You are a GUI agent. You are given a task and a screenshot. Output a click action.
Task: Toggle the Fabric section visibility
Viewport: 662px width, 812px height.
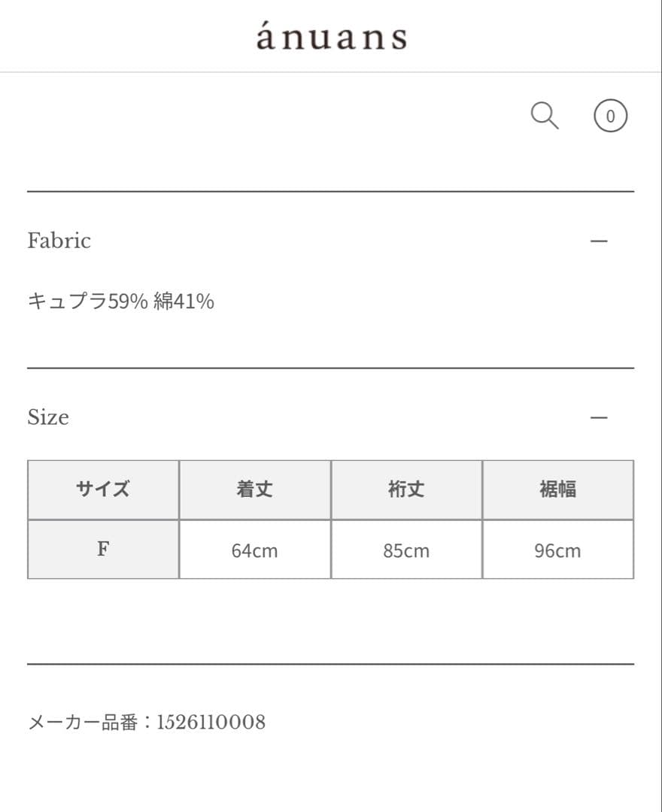tap(598, 241)
